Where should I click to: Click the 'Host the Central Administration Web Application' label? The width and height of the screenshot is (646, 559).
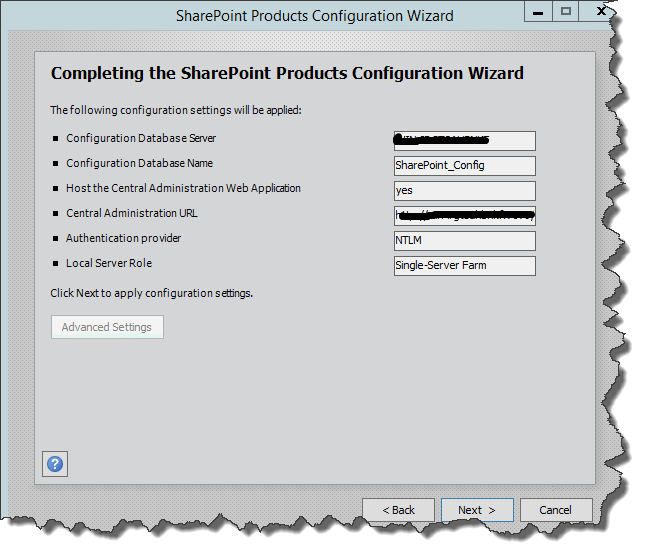(183, 188)
